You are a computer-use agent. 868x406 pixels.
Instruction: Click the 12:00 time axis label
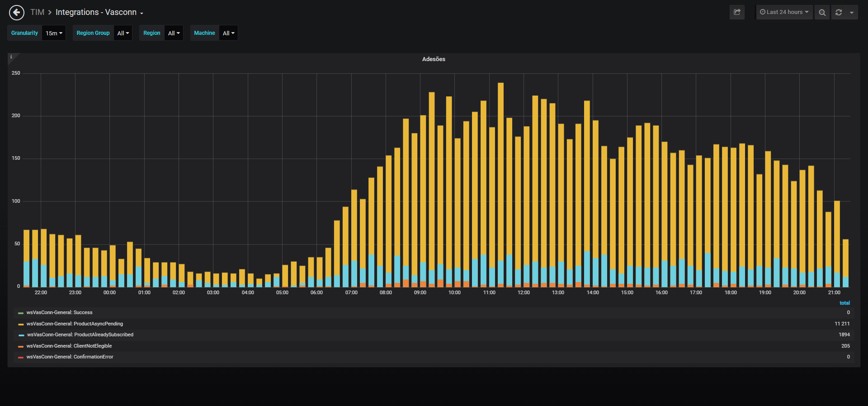coord(524,293)
